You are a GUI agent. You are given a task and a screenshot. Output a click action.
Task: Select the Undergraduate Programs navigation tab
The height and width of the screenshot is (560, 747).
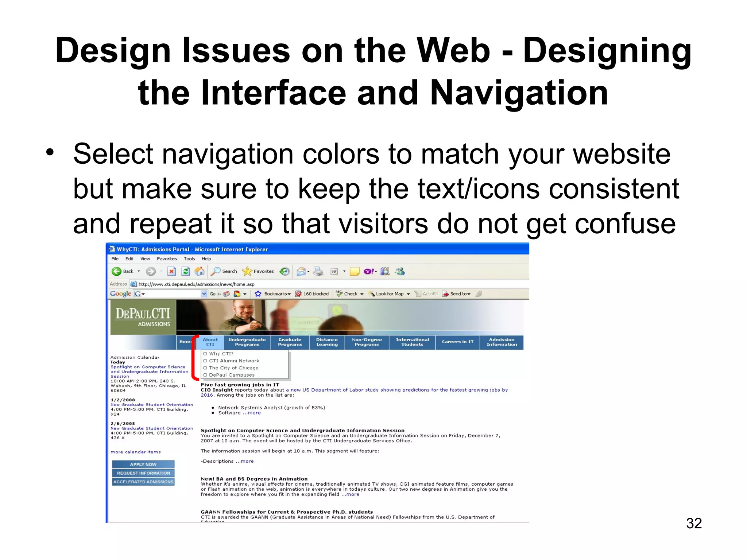coord(247,342)
